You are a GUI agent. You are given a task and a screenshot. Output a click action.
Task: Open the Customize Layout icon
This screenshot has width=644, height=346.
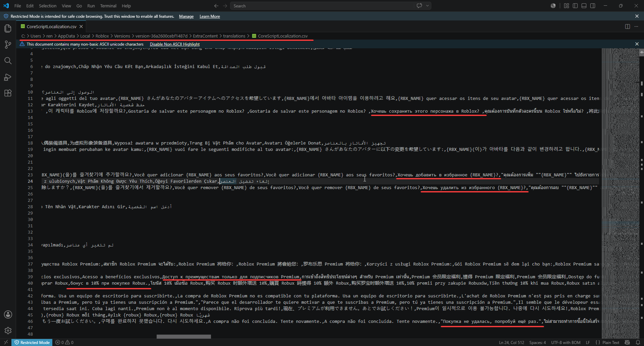567,6
